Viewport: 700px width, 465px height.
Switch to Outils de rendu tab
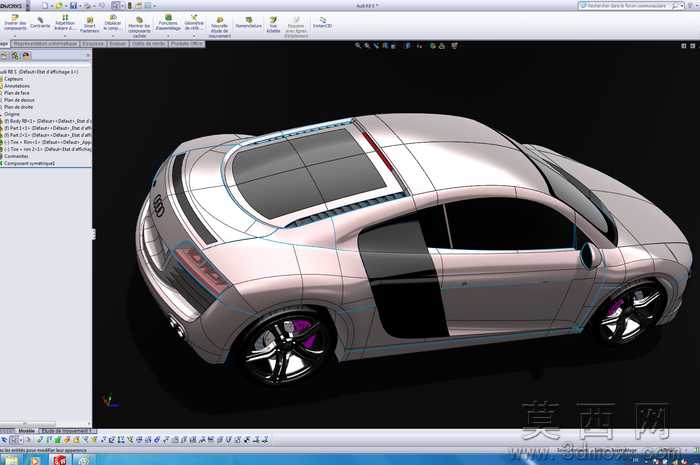[149, 44]
